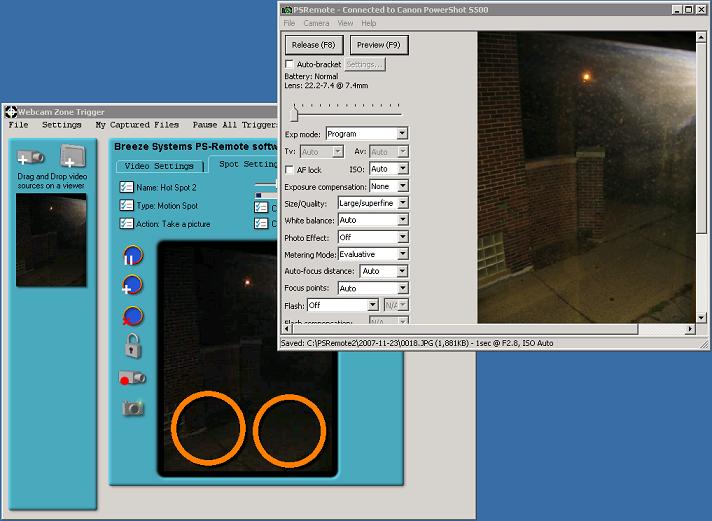Click the add new spot round icon
The width and height of the screenshot is (712, 521).
point(133,285)
